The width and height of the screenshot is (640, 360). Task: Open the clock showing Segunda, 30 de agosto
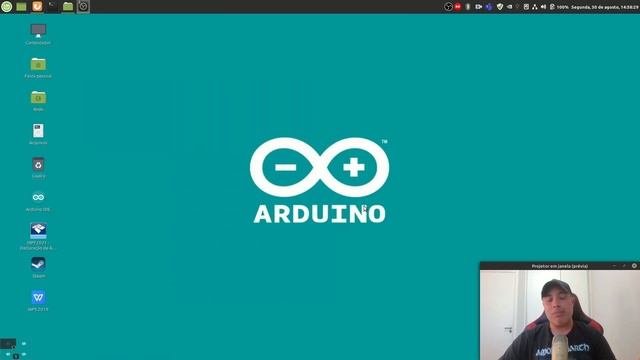coord(604,7)
